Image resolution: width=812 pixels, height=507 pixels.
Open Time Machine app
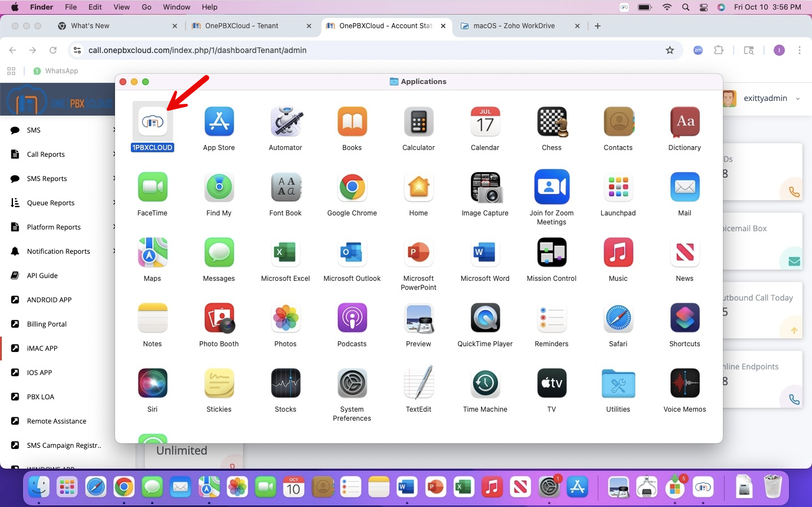tap(485, 383)
